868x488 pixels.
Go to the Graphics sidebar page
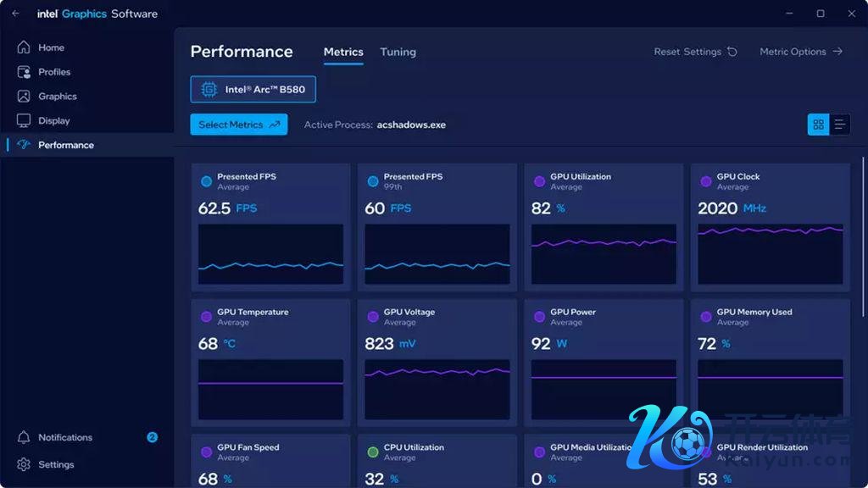click(57, 97)
